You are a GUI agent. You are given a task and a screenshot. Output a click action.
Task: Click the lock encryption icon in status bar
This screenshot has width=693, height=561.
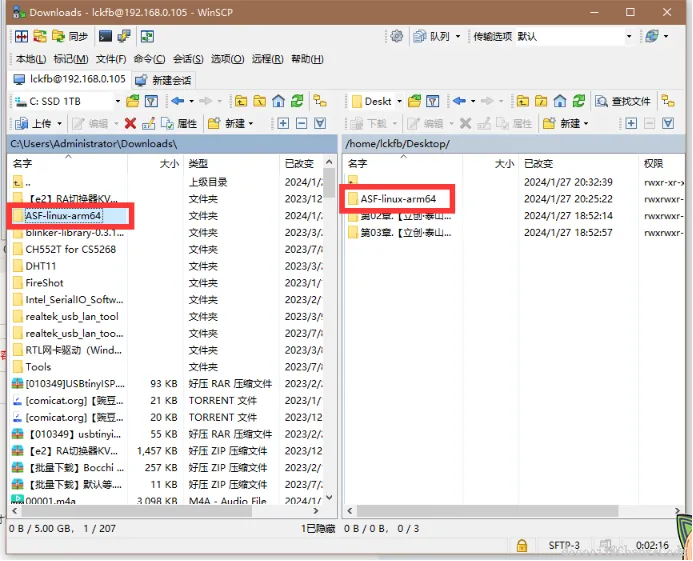click(x=522, y=546)
